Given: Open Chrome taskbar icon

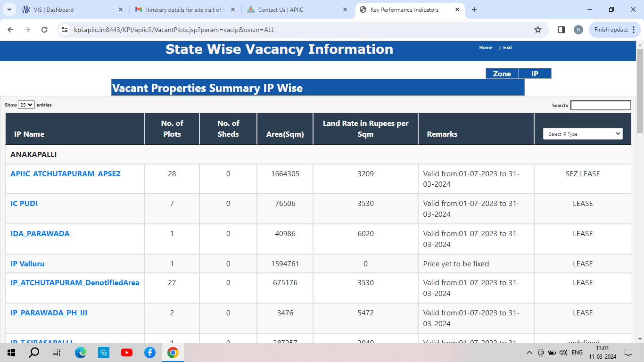Looking at the screenshot, I should coord(173,353).
